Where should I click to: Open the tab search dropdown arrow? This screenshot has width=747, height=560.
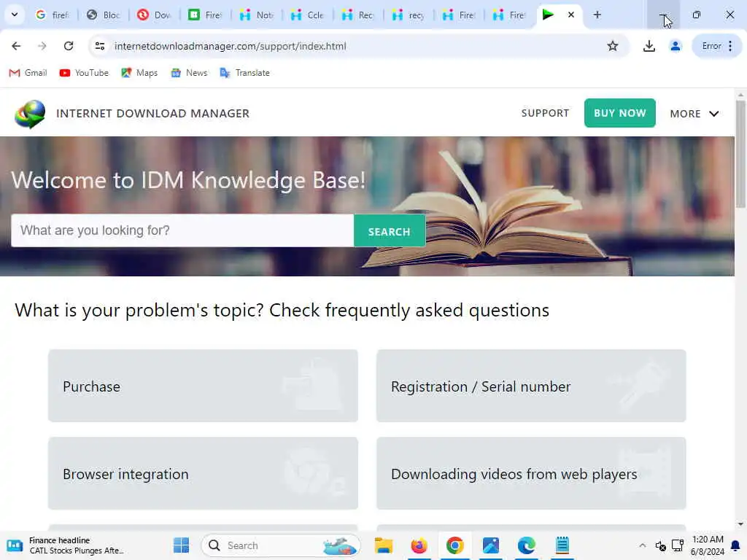click(x=15, y=15)
